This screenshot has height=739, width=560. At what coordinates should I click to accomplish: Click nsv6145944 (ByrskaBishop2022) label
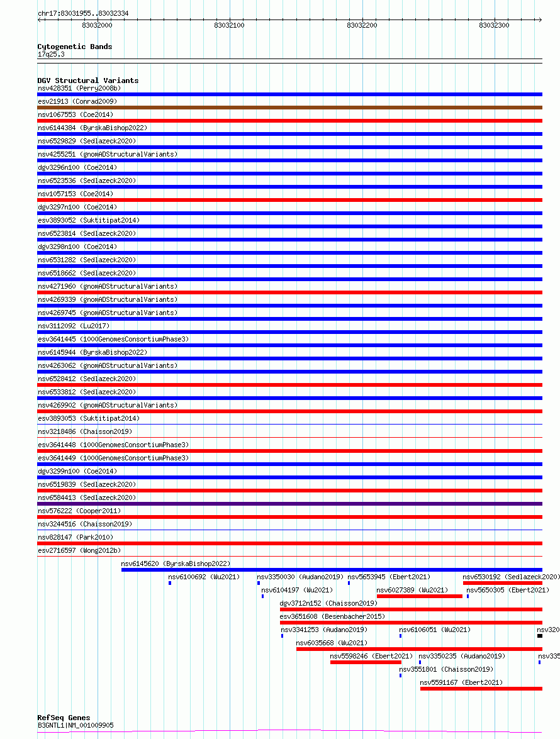[x=92, y=352]
